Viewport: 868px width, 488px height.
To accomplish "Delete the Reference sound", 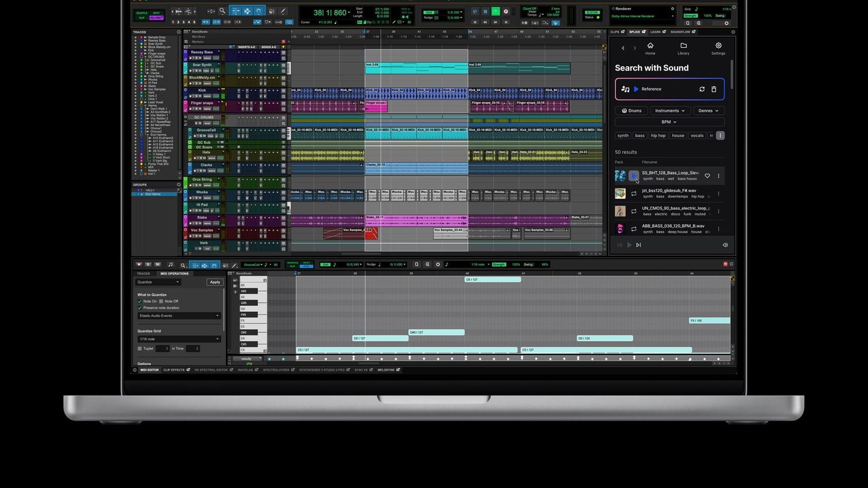I will [x=714, y=89].
